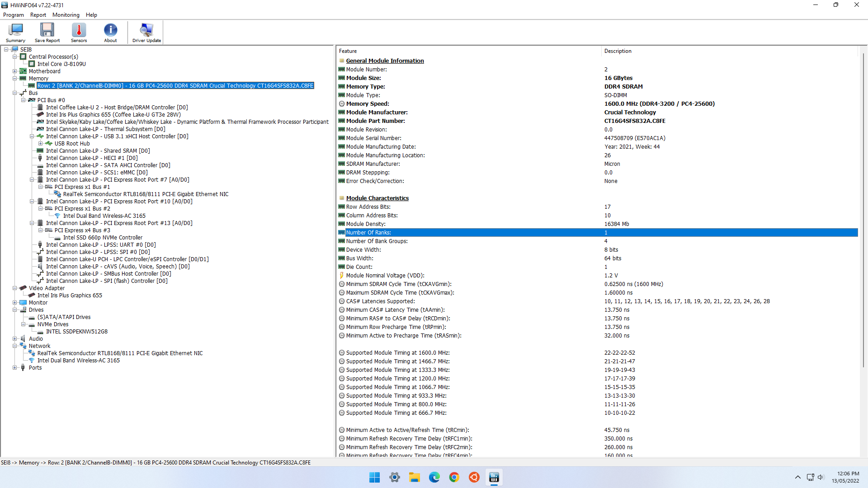
Task: Click the chip icon beside Central Processor(s)
Action: [x=23, y=57]
